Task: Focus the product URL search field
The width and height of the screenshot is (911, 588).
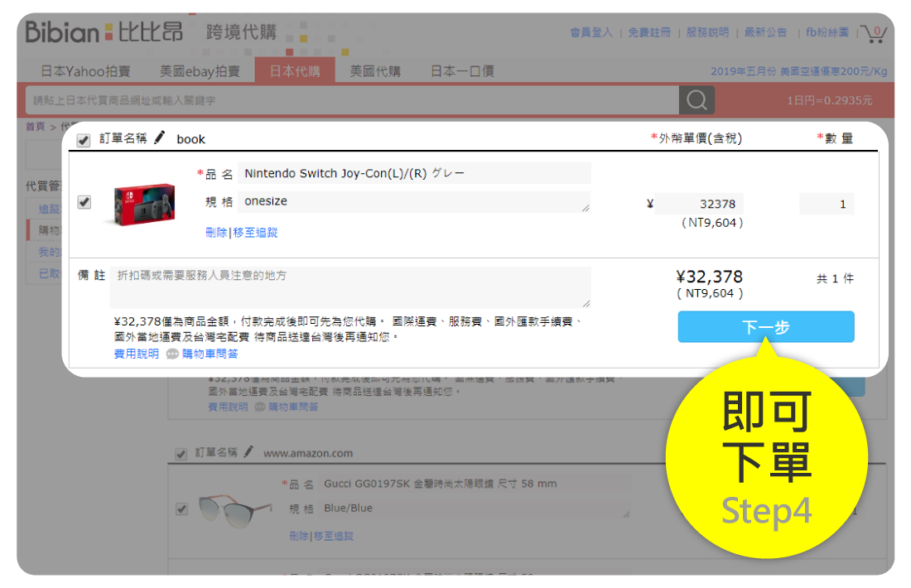Action: [x=353, y=100]
